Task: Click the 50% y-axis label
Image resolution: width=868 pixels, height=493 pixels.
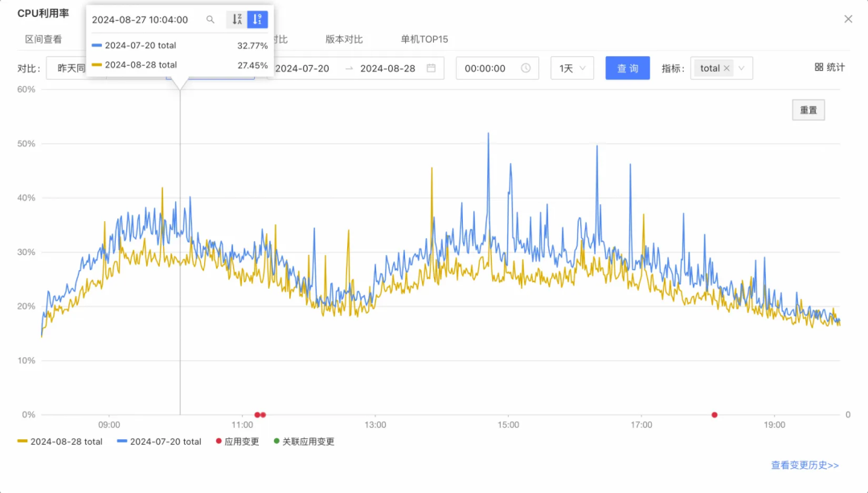Action: click(x=26, y=143)
